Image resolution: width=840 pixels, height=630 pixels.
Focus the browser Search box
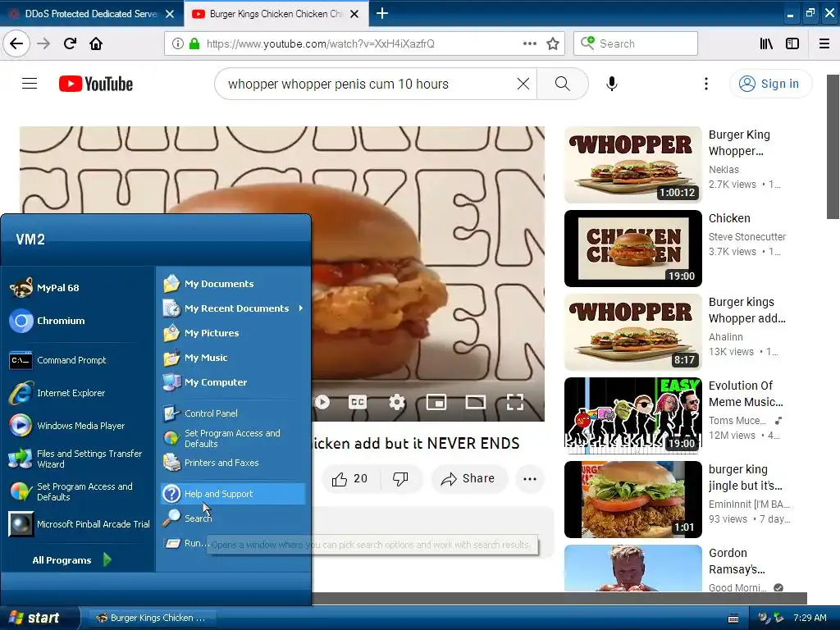pos(636,44)
